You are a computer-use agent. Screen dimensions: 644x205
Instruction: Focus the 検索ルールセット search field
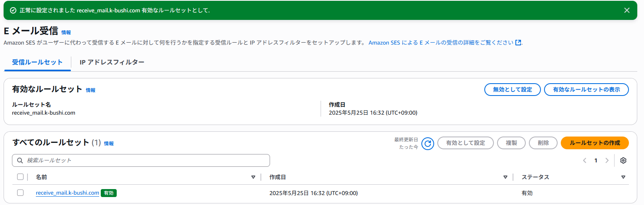coord(141,160)
